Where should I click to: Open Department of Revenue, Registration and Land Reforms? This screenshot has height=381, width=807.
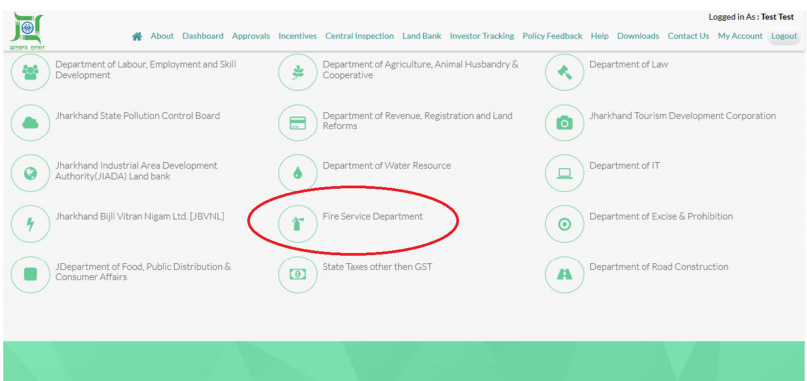click(x=417, y=120)
